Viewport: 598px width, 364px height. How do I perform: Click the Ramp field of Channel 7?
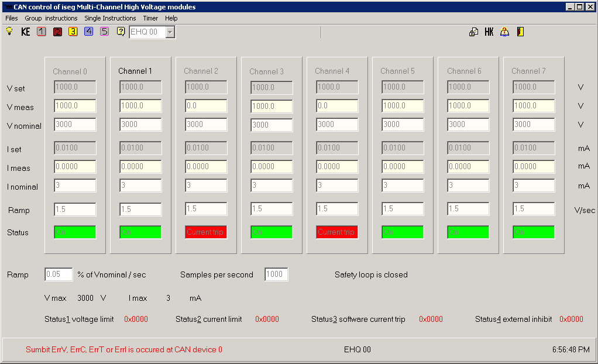(534, 209)
